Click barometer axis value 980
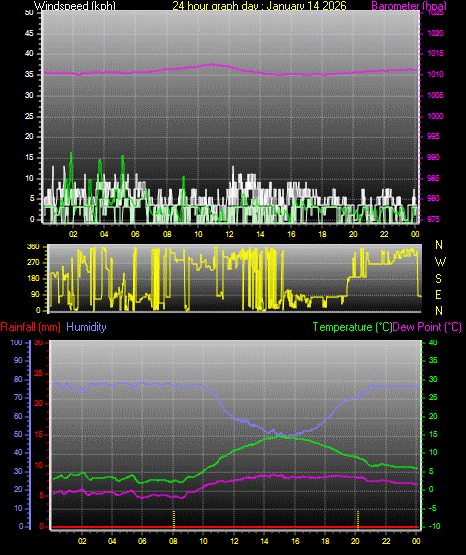This screenshot has width=466, height=555. click(433, 198)
